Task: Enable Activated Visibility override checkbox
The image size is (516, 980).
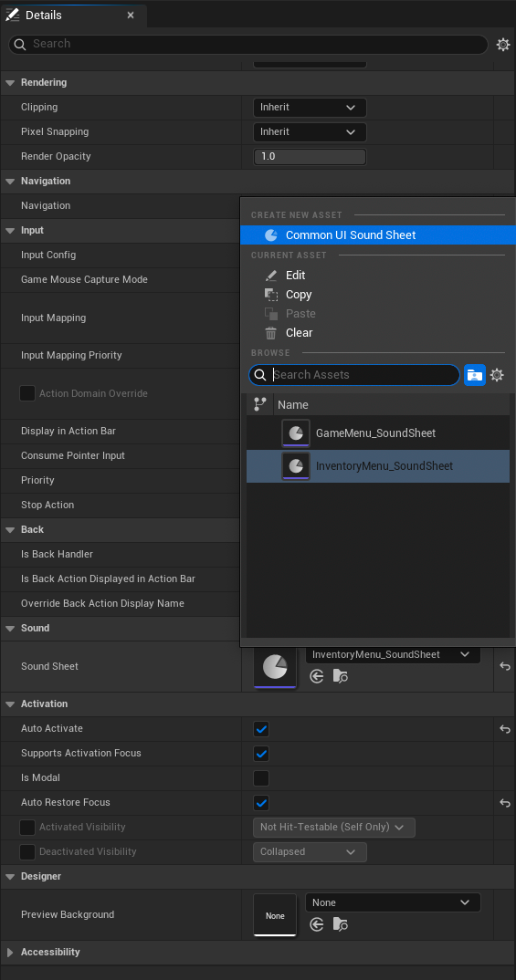Action: pyautogui.click(x=27, y=828)
